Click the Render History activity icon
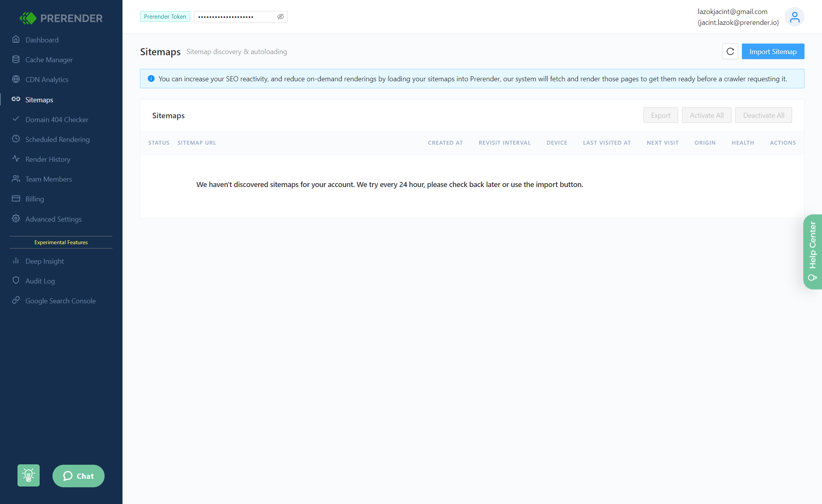 tap(16, 159)
